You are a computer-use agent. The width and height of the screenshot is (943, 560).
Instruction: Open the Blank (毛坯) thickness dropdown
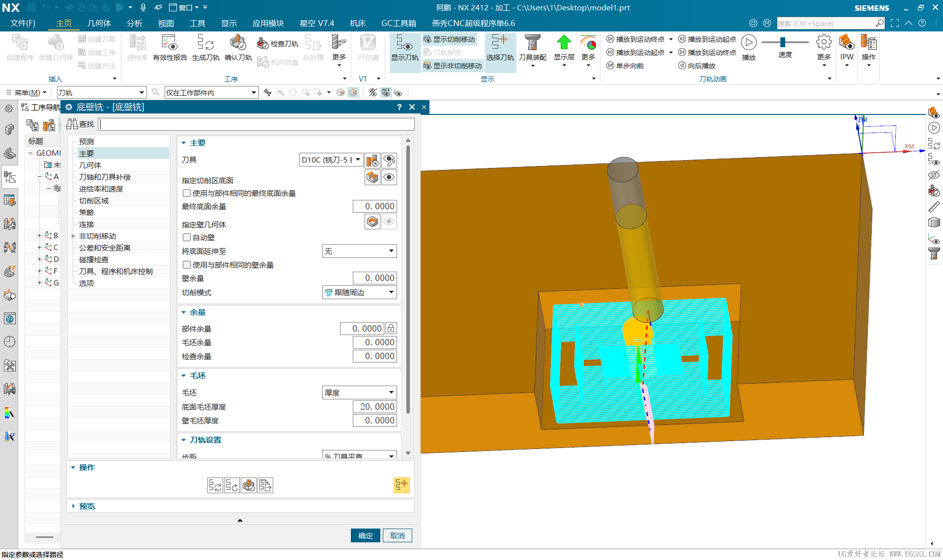(359, 392)
